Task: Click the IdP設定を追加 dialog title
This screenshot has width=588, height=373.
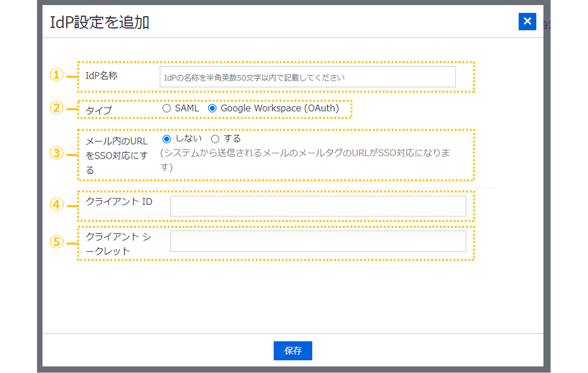Action: 99,22
